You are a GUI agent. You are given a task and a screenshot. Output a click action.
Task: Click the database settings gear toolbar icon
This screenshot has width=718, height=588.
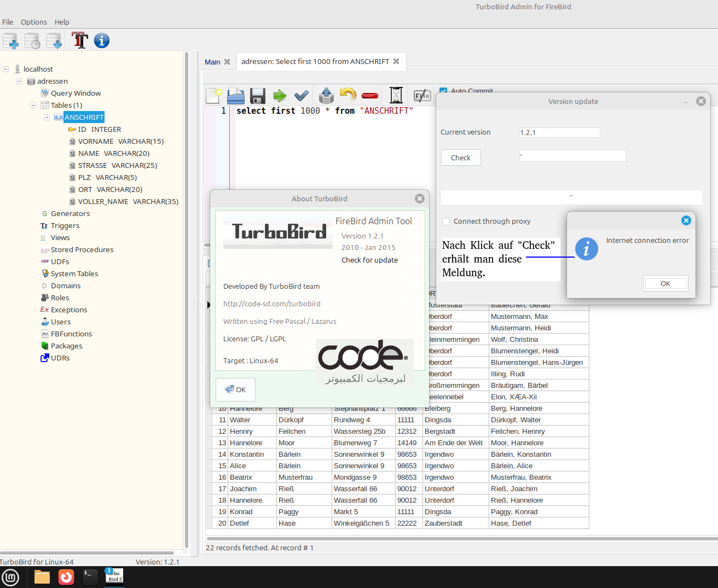[x=32, y=41]
